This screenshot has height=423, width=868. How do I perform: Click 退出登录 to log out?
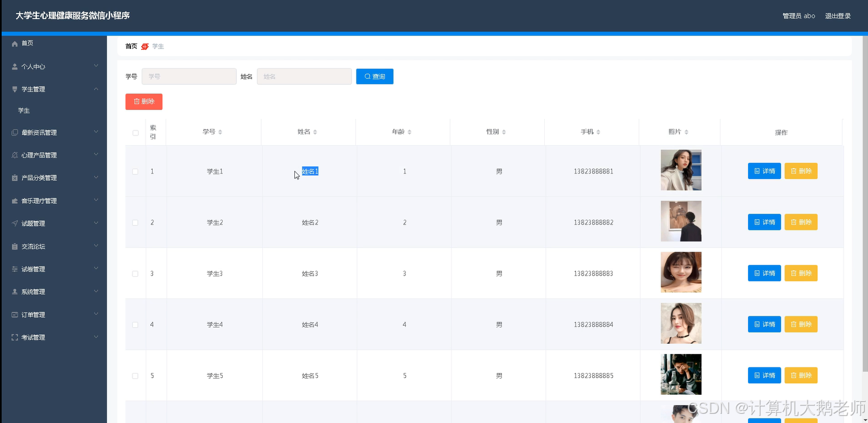(x=838, y=16)
